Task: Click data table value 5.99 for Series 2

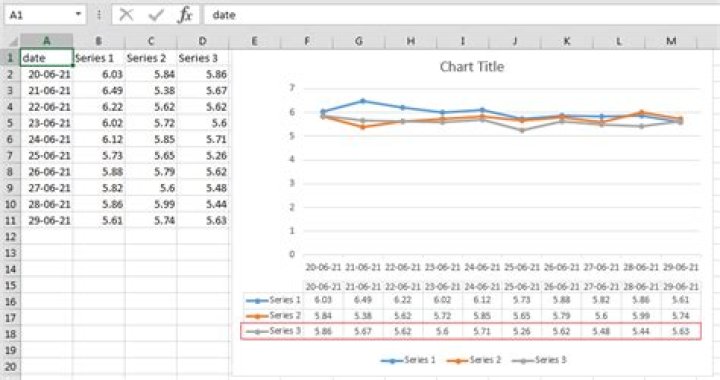Action: pos(641,316)
